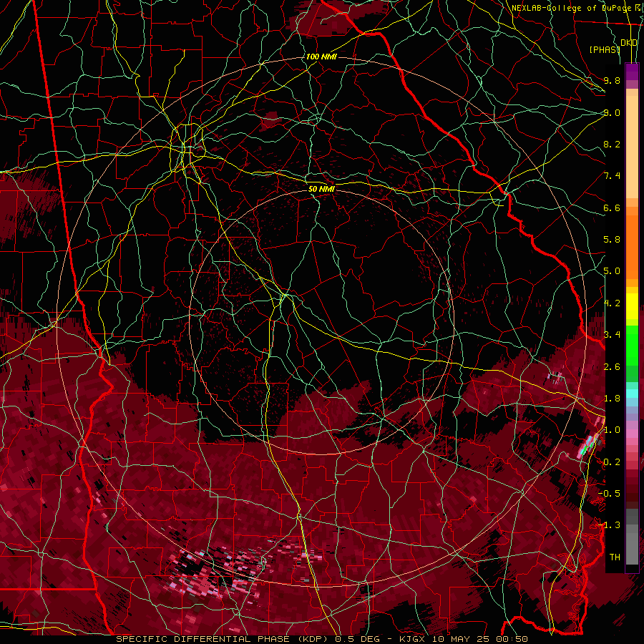Click the DKD label above the color scale
644x644 pixels.
629,43
